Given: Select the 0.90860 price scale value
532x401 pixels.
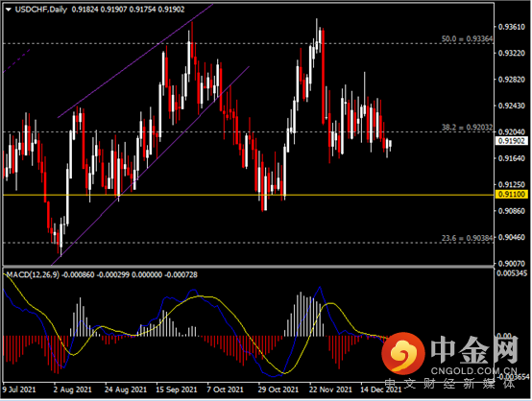Looking at the screenshot, I should click(512, 211).
